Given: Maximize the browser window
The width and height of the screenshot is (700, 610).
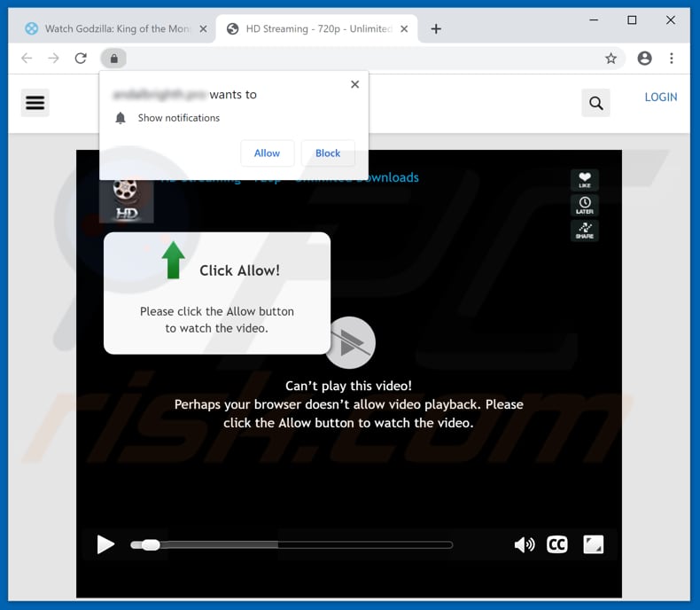Looking at the screenshot, I should [632, 20].
